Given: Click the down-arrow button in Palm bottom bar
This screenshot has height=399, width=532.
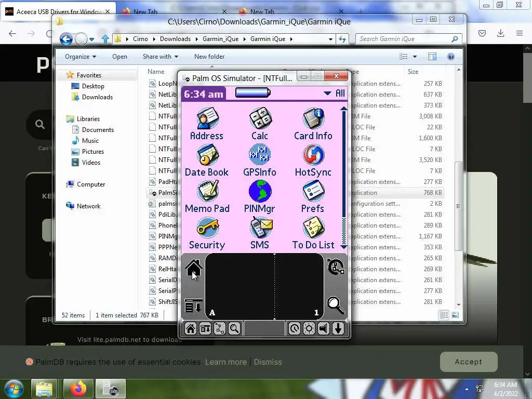Looking at the screenshot, I should [338, 328].
